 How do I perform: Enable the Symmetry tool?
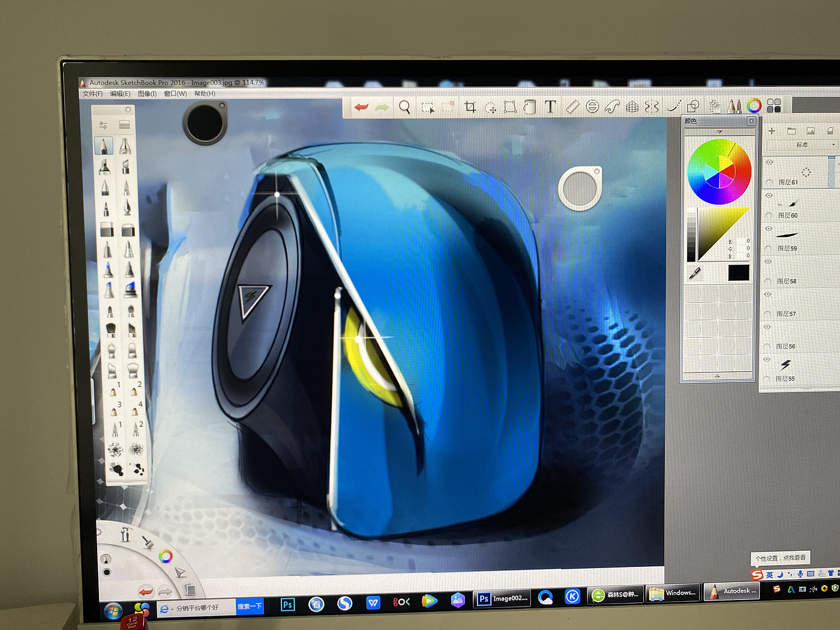tap(652, 107)
